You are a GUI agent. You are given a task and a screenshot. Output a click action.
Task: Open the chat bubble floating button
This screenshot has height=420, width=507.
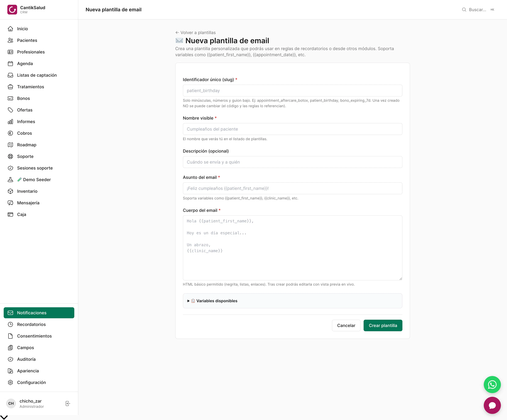click(492, 405)
